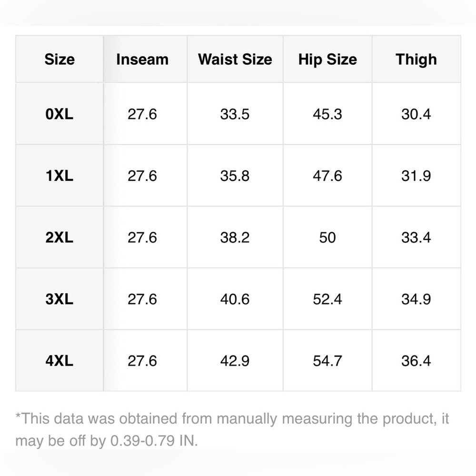Click the Waist Size column header
The width and height of the screenshot is (476, 476).
click(235, 59)
